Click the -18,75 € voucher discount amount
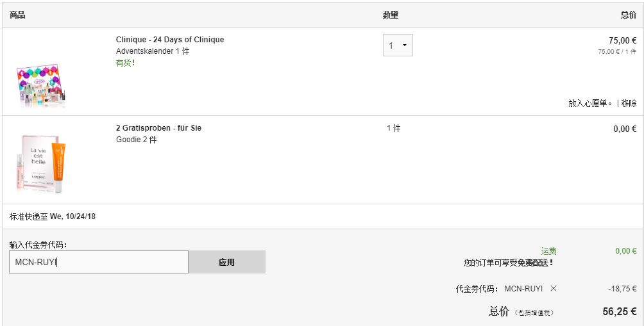Image resolution: width=644 pixels, height=326 pixels. pyautogui.click(x=622, y=289)
